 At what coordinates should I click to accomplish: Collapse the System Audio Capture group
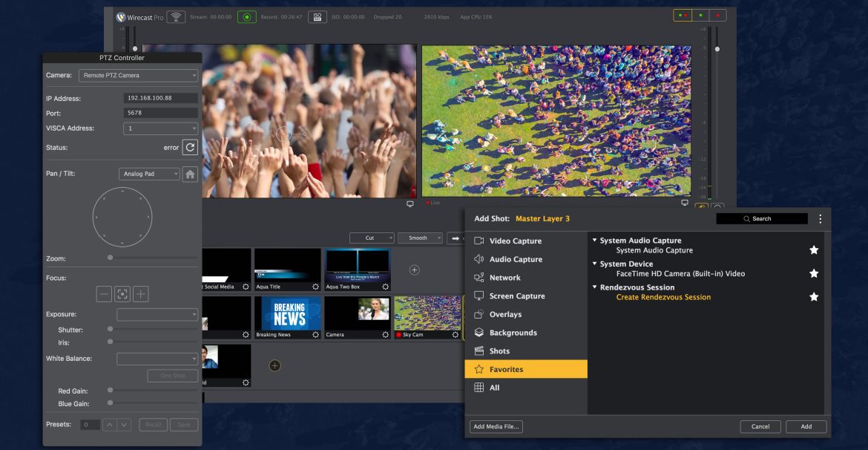[x=594, y=241]
